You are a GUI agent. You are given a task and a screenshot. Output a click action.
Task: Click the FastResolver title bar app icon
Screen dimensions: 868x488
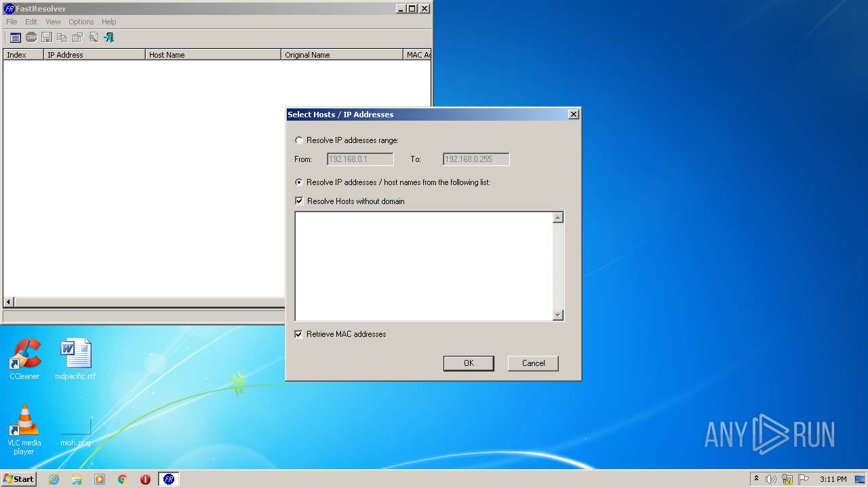coord(9,9)
